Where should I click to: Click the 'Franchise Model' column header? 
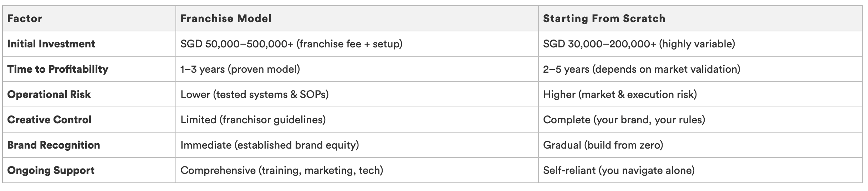pos(226,19)
